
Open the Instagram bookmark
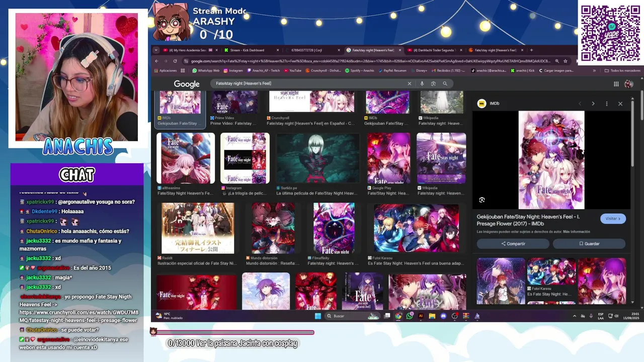coord(233,70)
